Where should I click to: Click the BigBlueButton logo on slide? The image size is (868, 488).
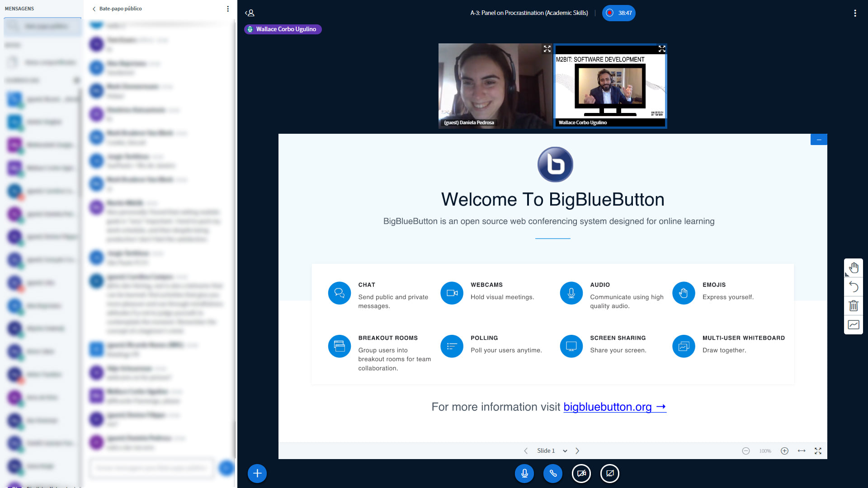point(555,164)
